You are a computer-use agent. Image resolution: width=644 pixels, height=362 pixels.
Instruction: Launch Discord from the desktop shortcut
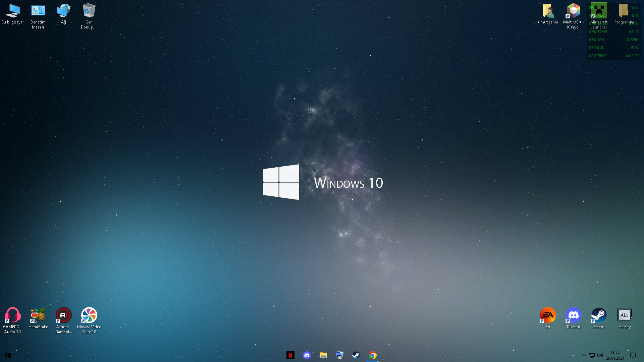[573, 318]
